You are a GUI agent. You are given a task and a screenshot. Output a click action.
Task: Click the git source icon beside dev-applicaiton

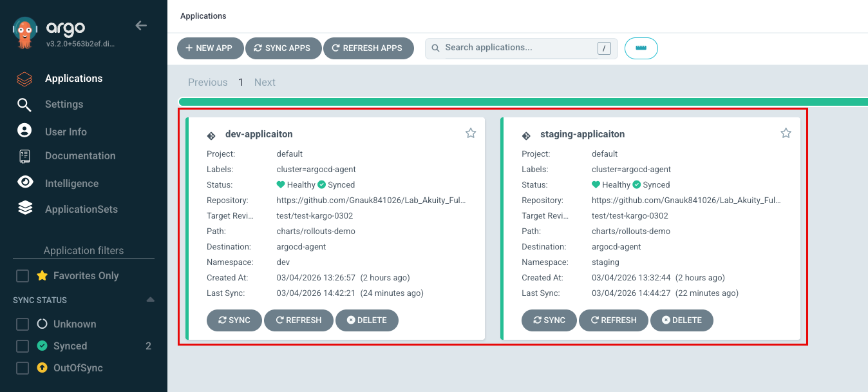pyautogui.click(x=211, y=135)
